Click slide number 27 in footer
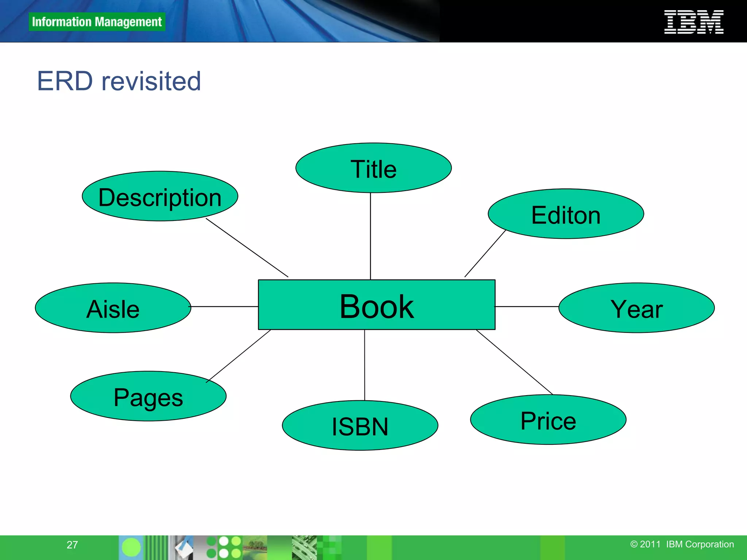 point(72,545)
